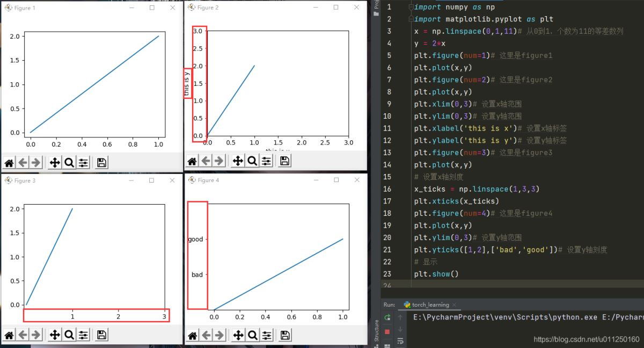Save Figure 4 using the save icon
Image resolution: width=644 pixels, height=348 pixels.
pos(285,336)
